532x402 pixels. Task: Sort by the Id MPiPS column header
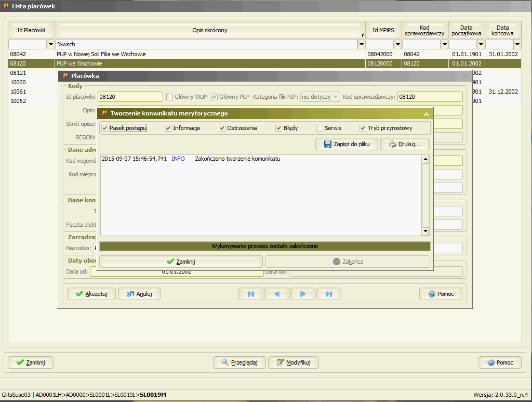coord(383,30)
